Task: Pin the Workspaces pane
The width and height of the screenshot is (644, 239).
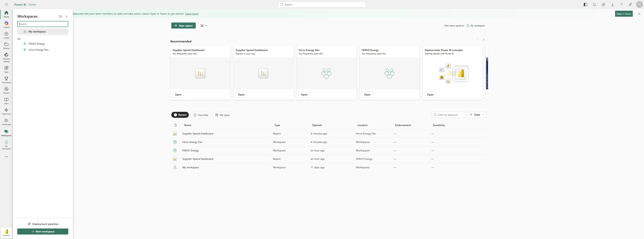Action: point(60,16)
